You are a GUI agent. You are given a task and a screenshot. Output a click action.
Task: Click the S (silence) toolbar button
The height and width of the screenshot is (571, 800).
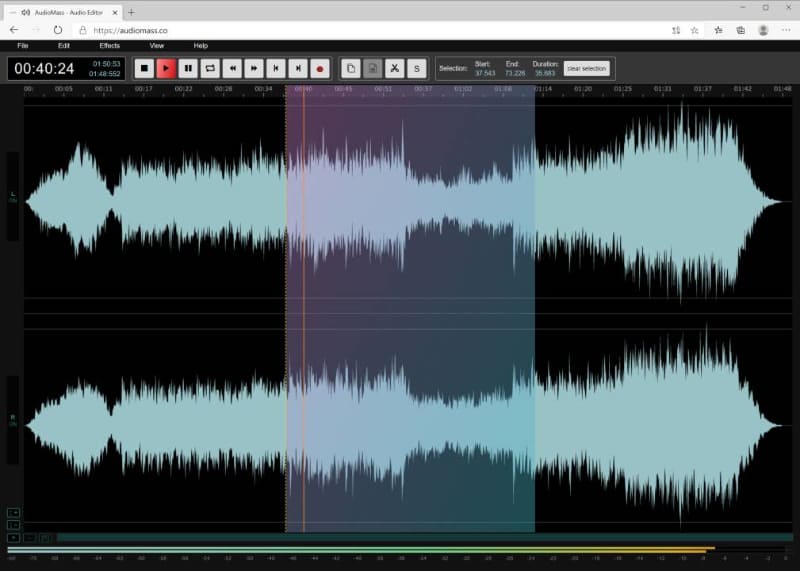point(417,68)
